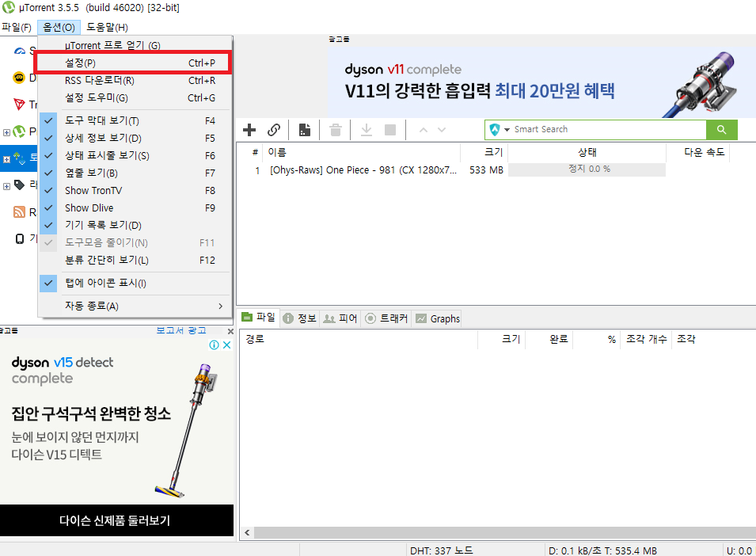Select 분류 간단히 보기(L) menu entry
756x556 pixels.
pyautogui.click(x=135, y=261)
